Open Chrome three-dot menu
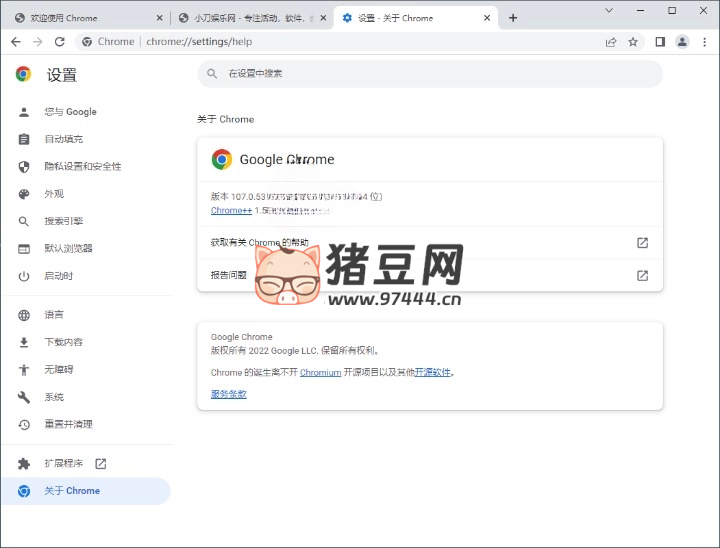Image resolution: width=720 pixels, height=548 pixels. [x=704, y=42]
